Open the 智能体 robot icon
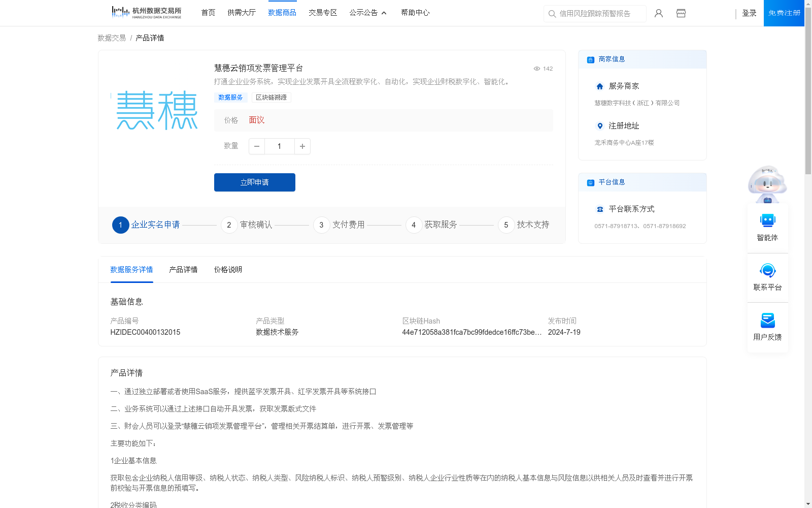812x508 pixels. pos(768,220)
